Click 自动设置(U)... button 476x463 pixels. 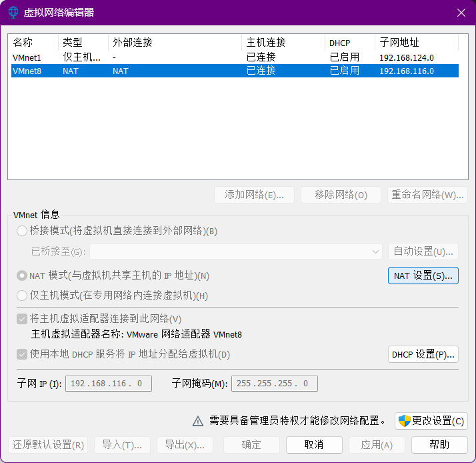click(x=423, y=252)
